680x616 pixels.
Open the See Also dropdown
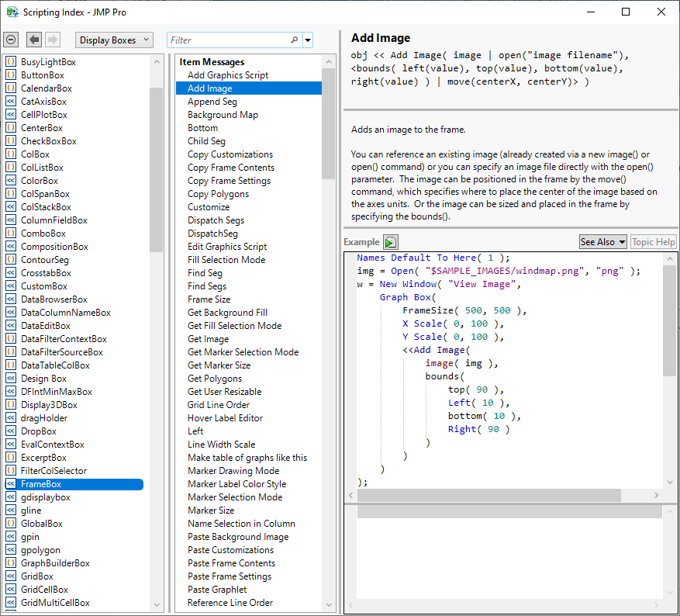pos(603,242)
